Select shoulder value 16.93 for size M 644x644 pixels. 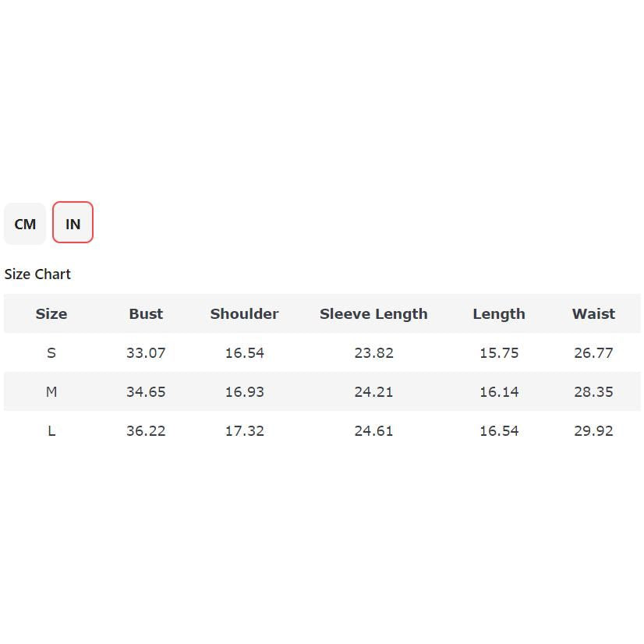pyautogui.click(x=244, y=392)
